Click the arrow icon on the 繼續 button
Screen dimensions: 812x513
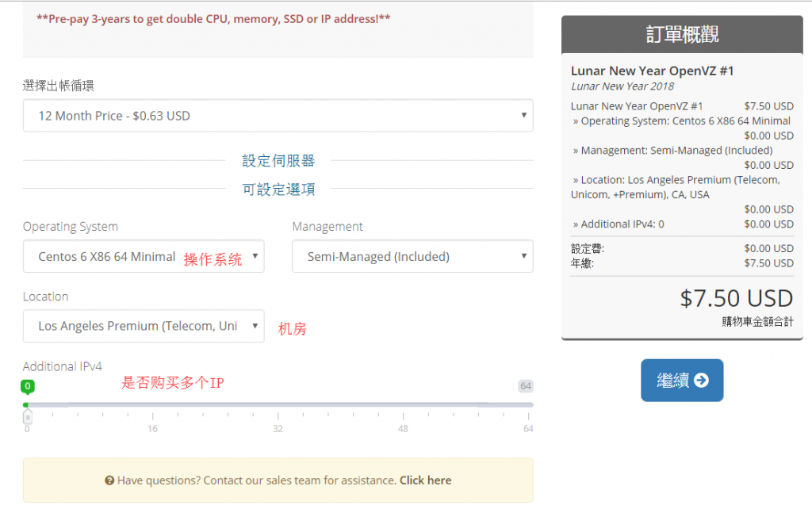[x=701, y=381]
